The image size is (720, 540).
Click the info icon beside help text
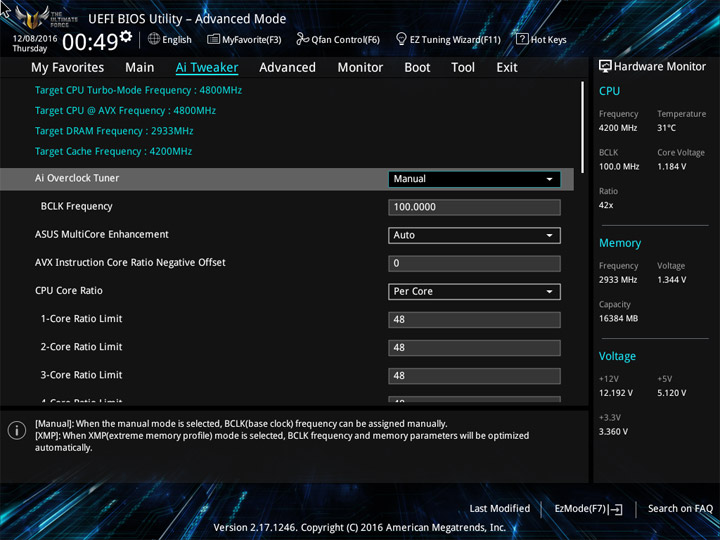(x=17, y=430)
